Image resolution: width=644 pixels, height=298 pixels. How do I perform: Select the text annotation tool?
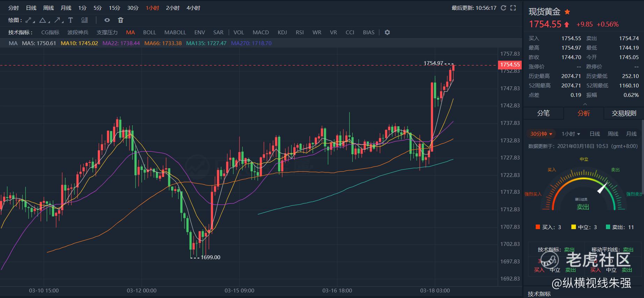click(x=71, y=20)
